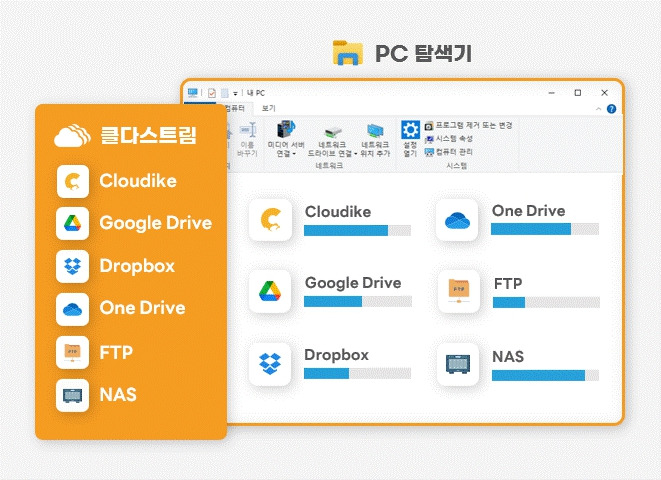
Task: Click the Dropbox icon in the orange panel
Action: [x=73, y=266]
